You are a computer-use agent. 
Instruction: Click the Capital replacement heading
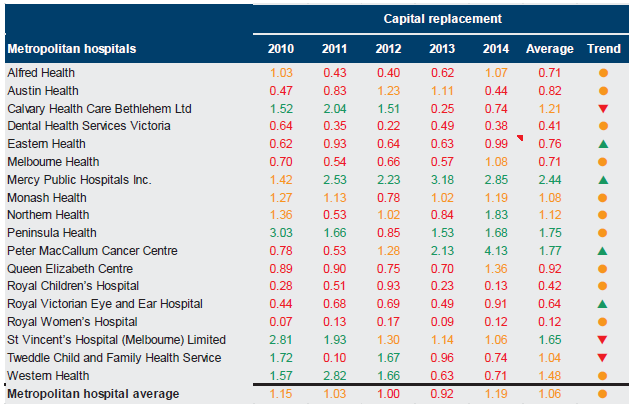(442, 19)
